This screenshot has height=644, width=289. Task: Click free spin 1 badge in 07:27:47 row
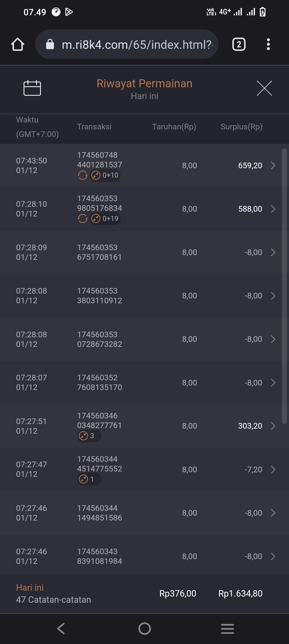pyautogui.click(x=88, y=479)
